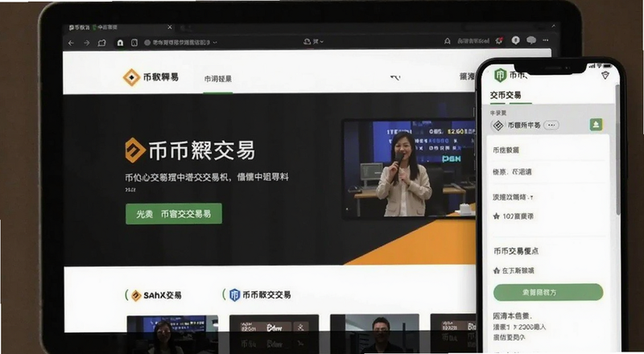
Task: Click the round site icon in the address bar
Action: pyautogui.click(x=147, y=43)
